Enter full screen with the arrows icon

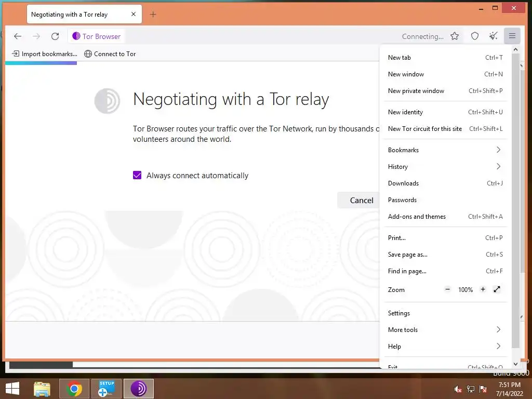point(497,289)
